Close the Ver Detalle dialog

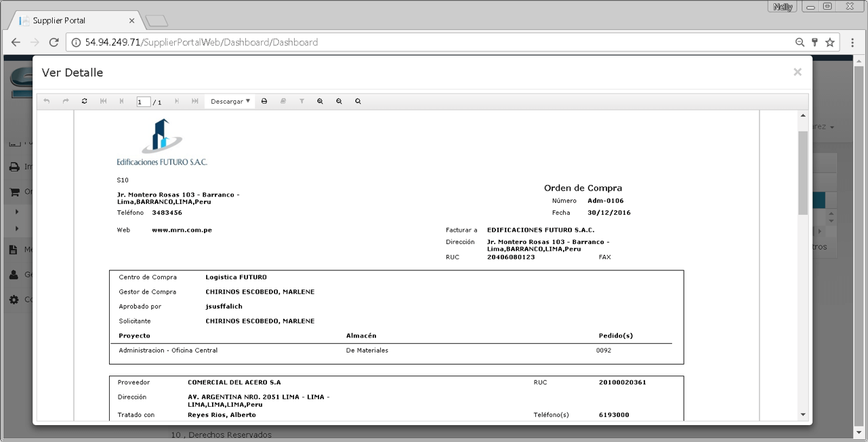tap(798, 72)
